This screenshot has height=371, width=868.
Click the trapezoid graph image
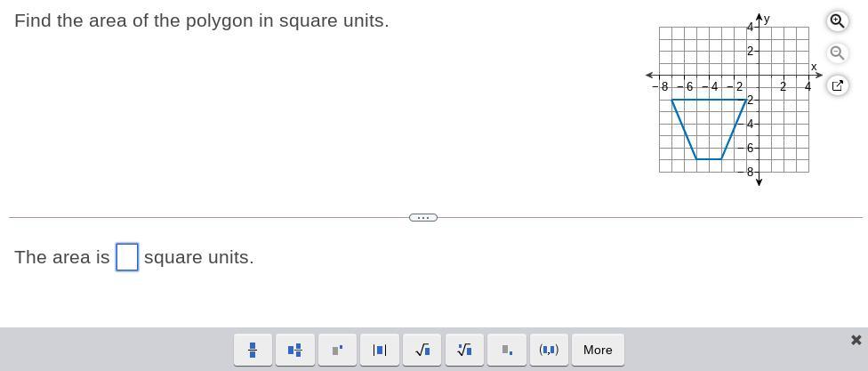709,129
